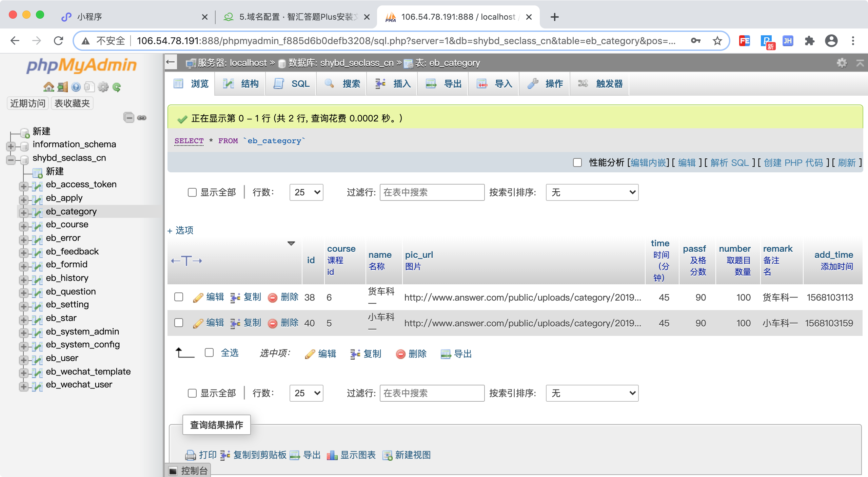Click delete icon for row id 38
Screen dimensions: 868x477
coord(273,298)
